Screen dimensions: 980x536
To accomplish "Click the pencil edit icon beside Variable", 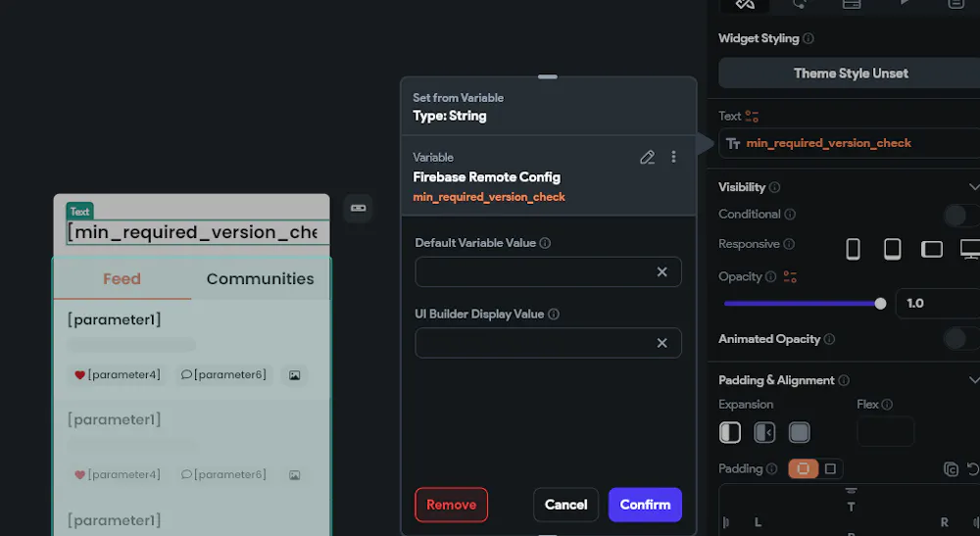I will point(647,157).
